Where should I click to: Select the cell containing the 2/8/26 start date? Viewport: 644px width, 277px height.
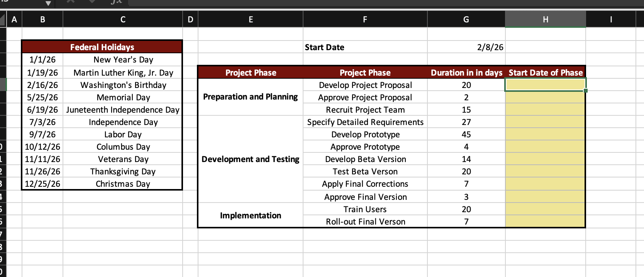[x=466, y=47]
